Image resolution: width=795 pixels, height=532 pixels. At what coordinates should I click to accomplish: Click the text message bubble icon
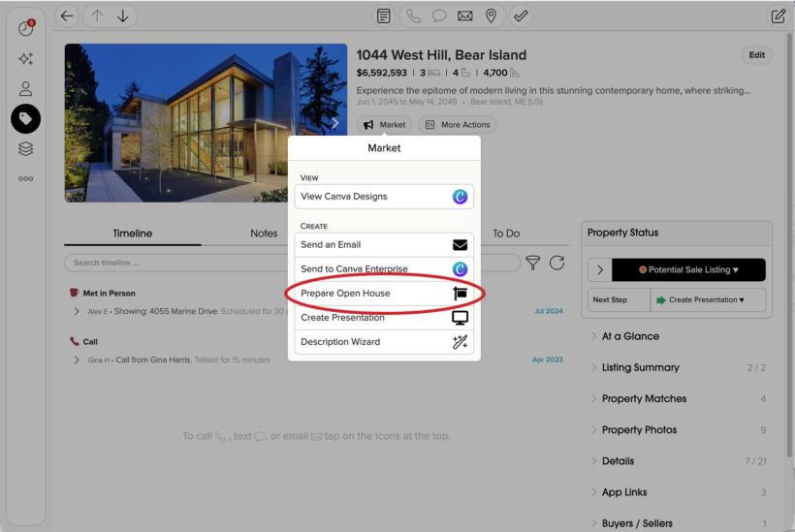point(439,16)
